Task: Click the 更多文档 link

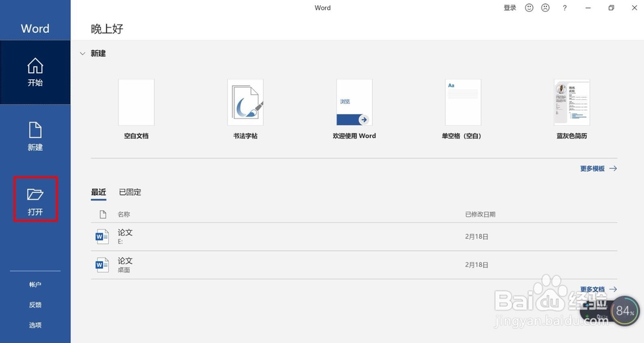Action: pos(598,289)
